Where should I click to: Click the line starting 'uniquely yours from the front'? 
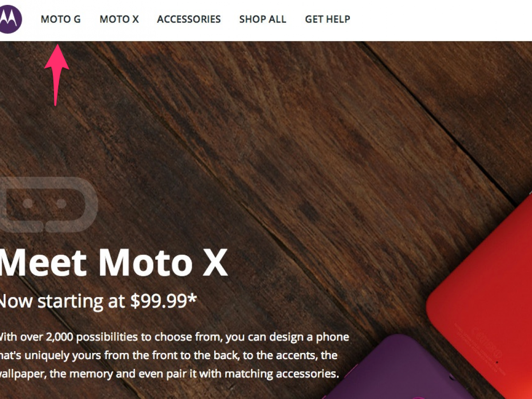168,356
